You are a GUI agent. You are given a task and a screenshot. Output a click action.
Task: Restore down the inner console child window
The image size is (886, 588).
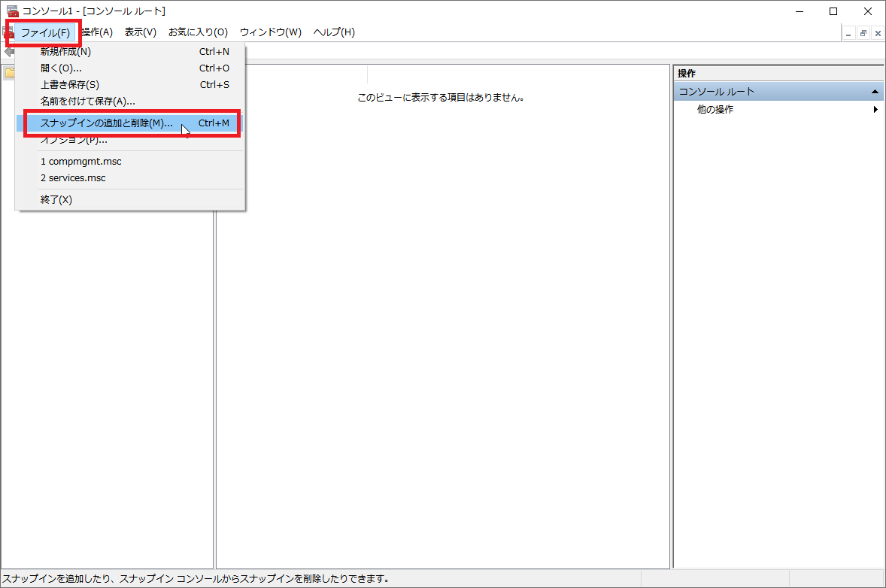863,33
